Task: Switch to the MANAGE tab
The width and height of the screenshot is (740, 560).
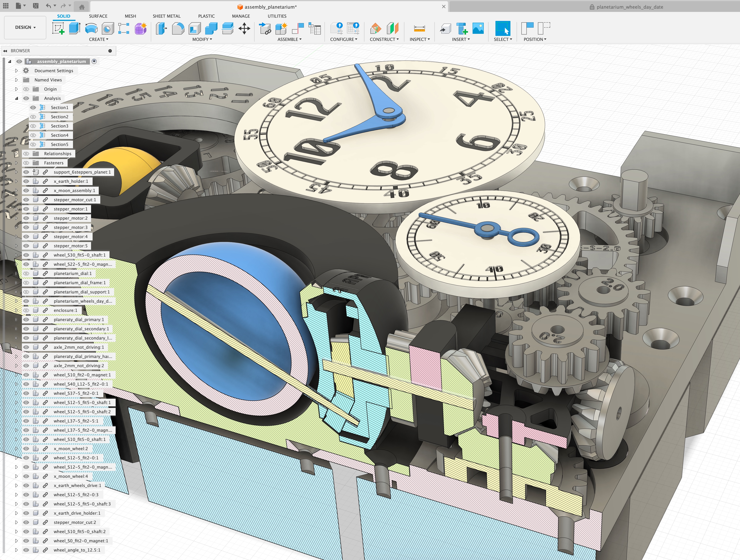Action: 241,16
